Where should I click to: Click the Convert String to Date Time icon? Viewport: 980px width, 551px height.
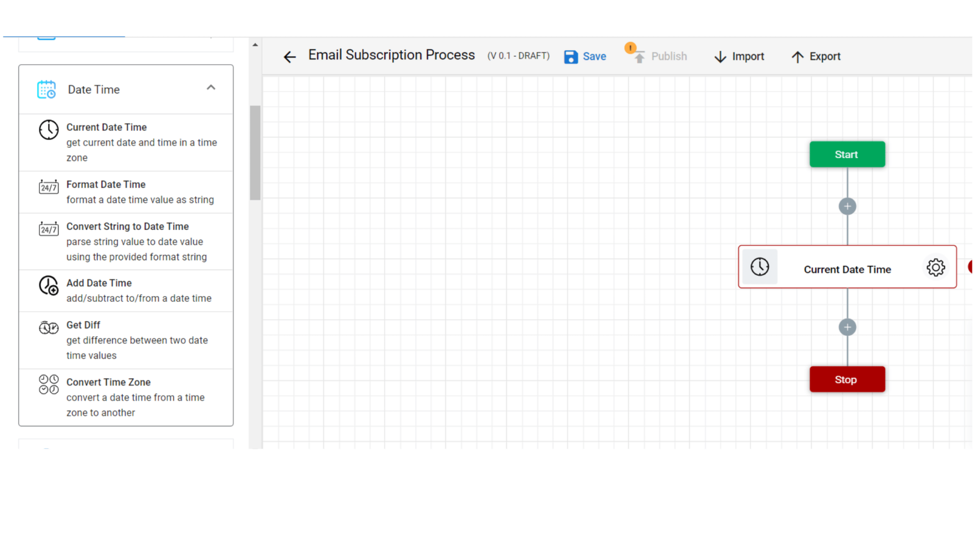pos(49,229)
